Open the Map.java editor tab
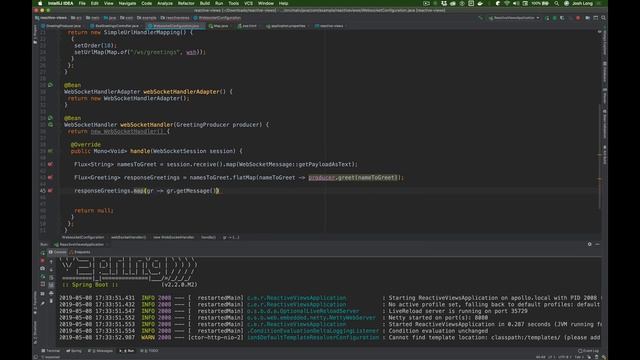This screenshot has width=640, height=360. [x=219, y=26]
